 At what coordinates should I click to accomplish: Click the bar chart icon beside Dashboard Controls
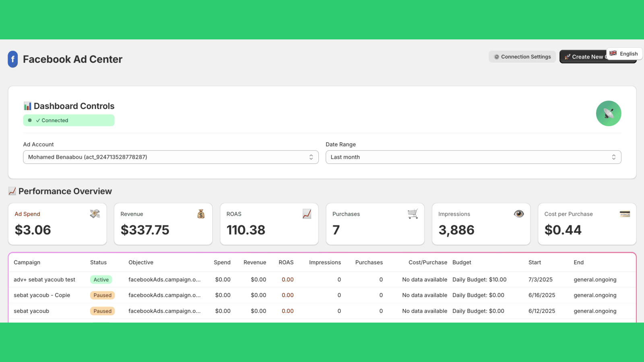pyautogui.click(x=27, y=106)
